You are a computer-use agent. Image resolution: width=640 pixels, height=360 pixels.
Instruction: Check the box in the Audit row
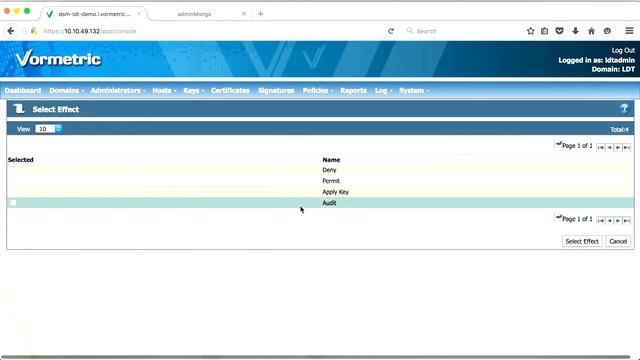coord(13,203)
